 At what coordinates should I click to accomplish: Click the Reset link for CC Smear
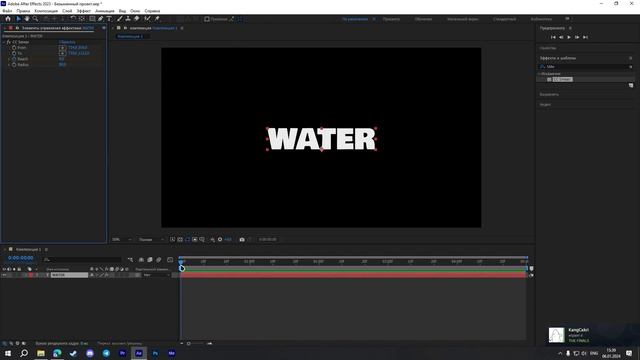[x=67, y=42]
